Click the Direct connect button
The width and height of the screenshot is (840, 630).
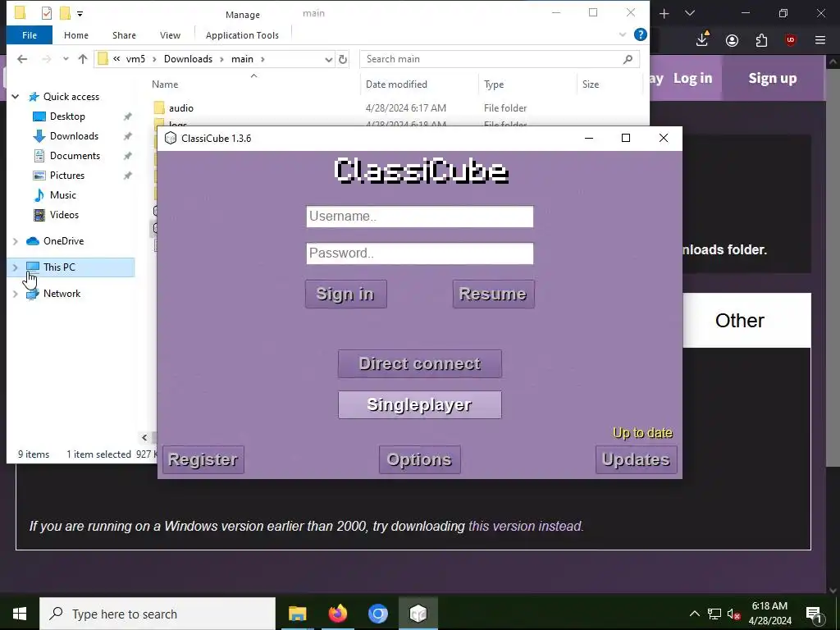click(419, 363)
